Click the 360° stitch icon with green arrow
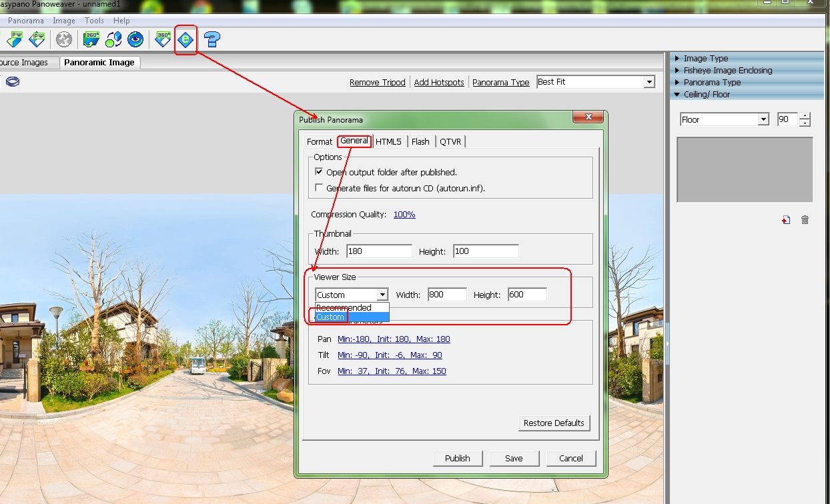Viewport: 830px width, 504px height. tap(91, 40)
